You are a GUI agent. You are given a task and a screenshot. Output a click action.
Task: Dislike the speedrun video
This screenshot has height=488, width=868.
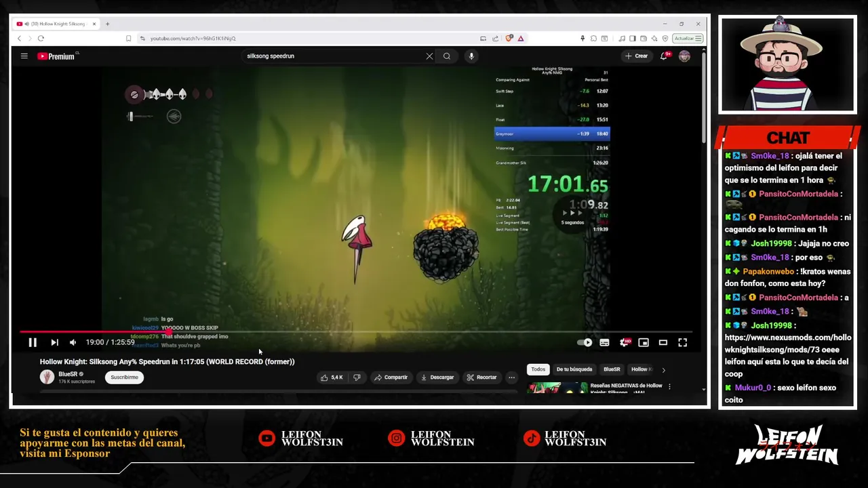tap(357, 378)
